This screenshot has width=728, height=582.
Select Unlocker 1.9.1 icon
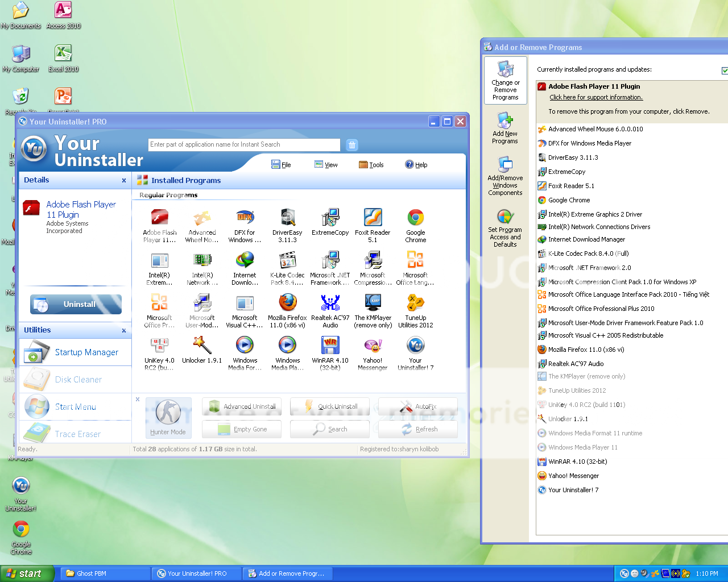coord(202,346)
